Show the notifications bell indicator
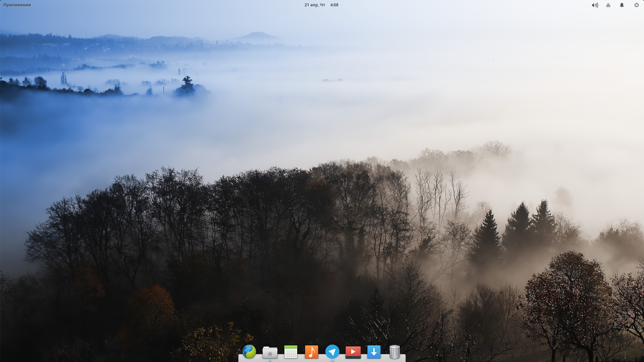The image size is (644, 362). 622,5
